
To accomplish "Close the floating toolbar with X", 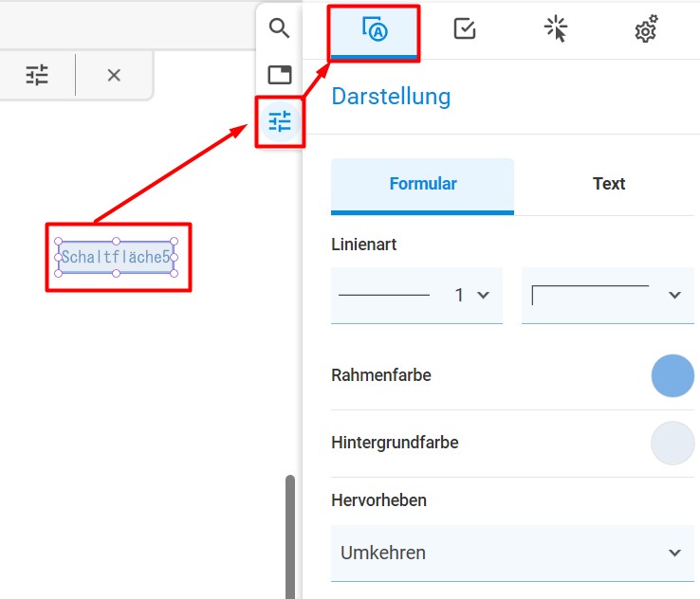I will pyautogui.click(x=114, y=75).
